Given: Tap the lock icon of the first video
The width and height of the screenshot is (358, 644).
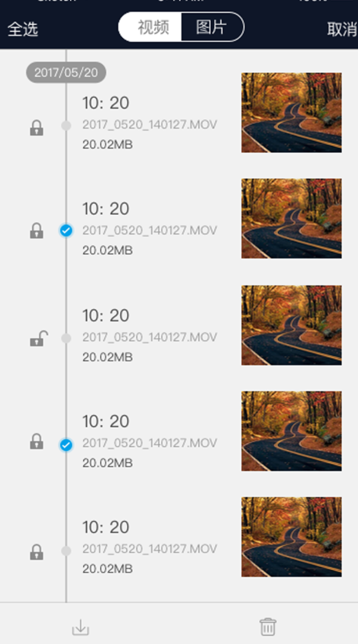Looking at the screenshot, I should pyautogui.click(x=36, y=128).
